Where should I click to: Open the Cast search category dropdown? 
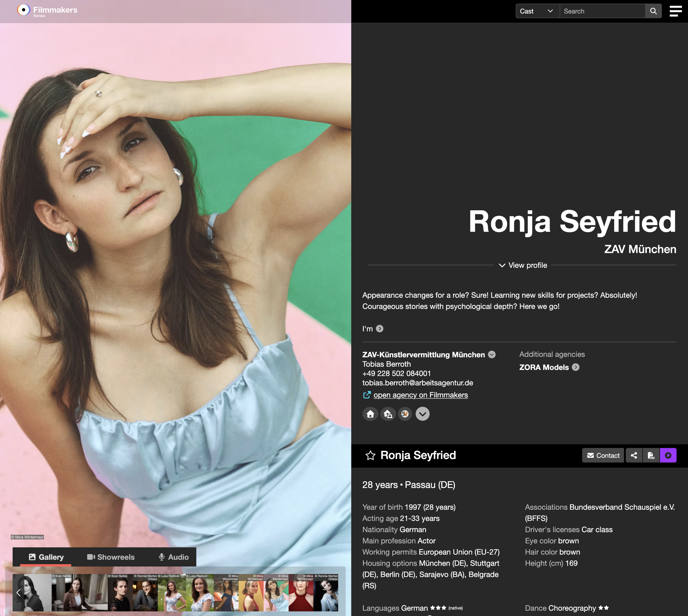pos(537,11)
